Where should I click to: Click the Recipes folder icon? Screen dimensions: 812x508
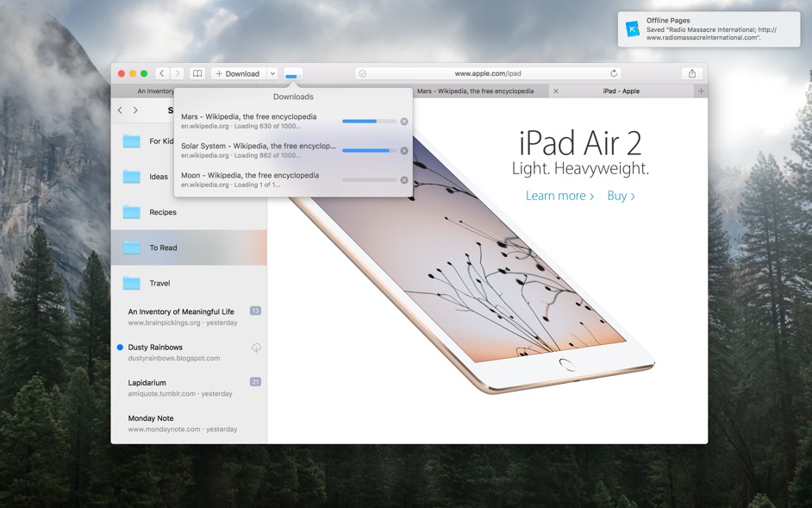pos(132,212)
